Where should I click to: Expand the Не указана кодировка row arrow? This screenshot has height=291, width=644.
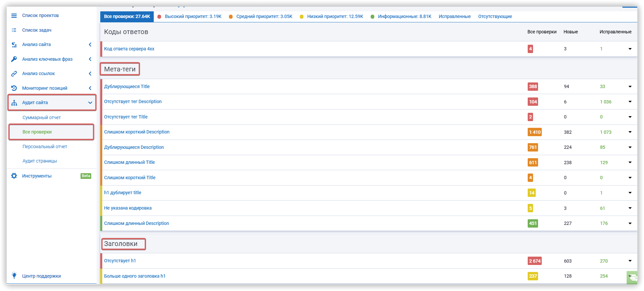(x=630, y=208)
